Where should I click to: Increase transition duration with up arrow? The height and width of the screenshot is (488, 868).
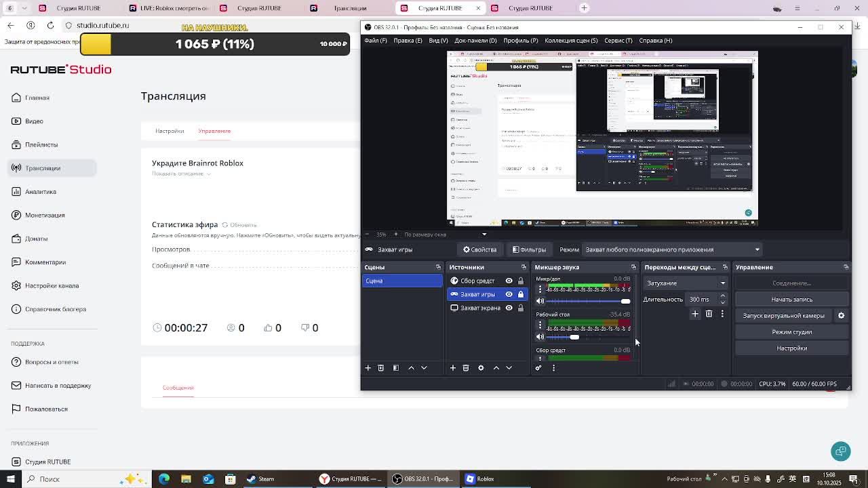point(722,296)
